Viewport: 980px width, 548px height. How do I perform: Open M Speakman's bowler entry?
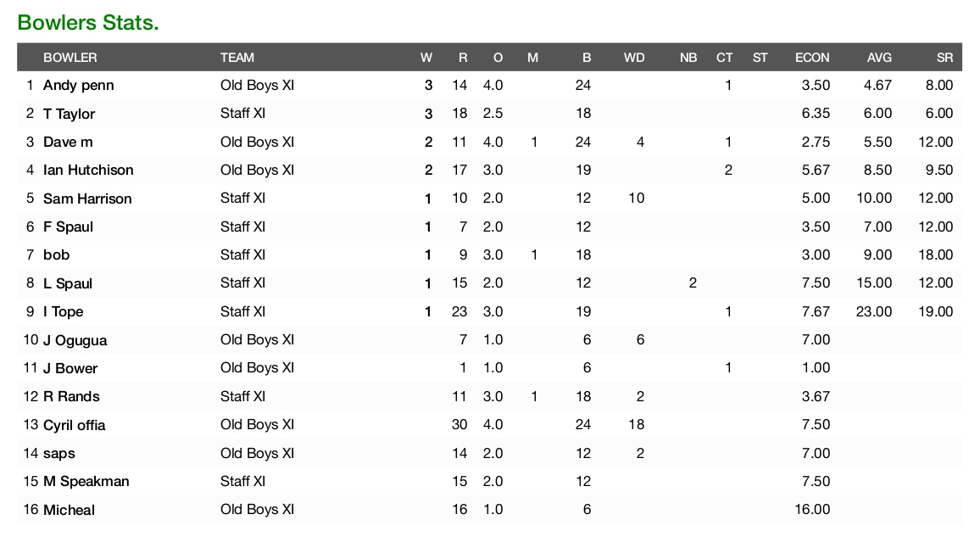(86, 482)
